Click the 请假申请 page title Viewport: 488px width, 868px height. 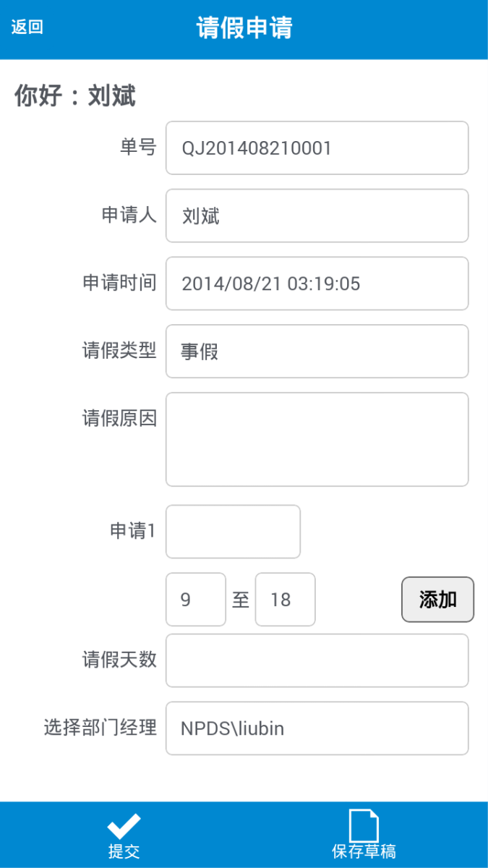(244, 28)
